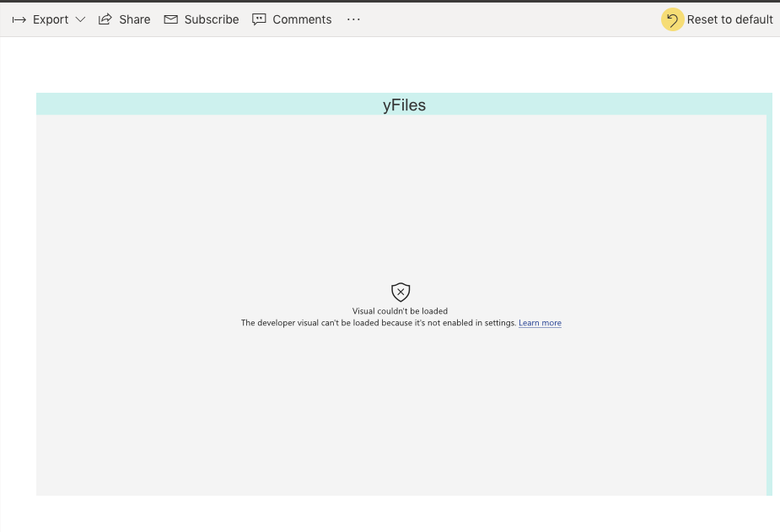
Task: Expand the Export dropdown chevron
Action: coord(80,19)
